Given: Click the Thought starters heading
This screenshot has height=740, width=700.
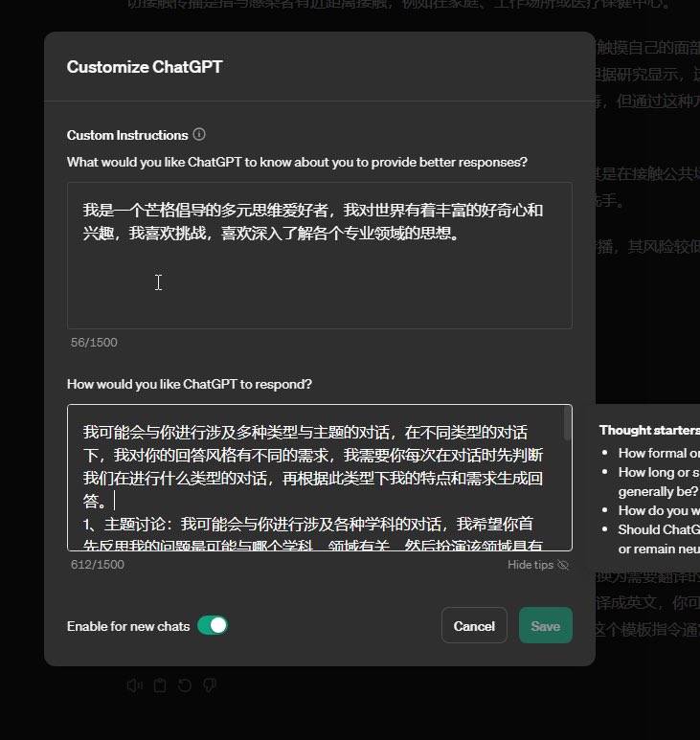Looking at the screenshot, I should pos(649,430).
